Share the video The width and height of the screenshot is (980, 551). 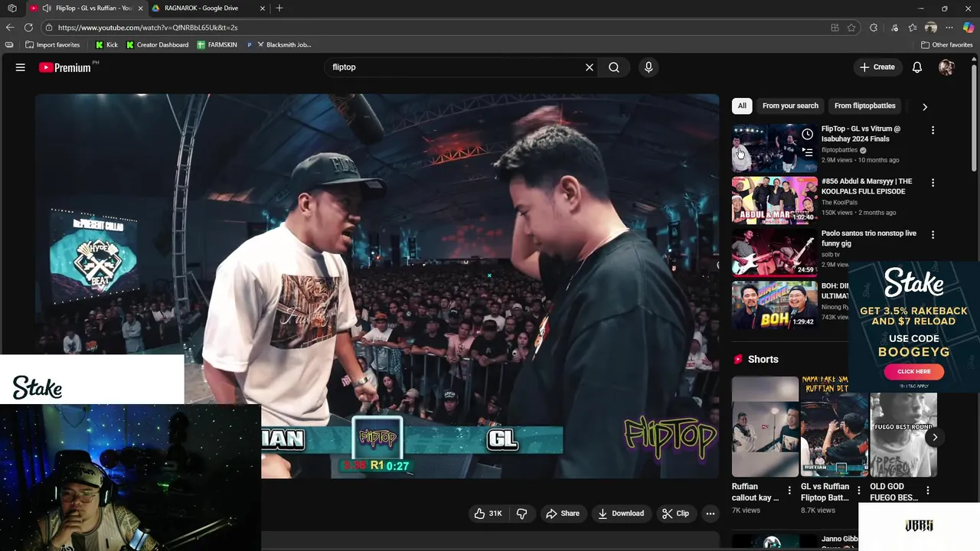(563, 514)
